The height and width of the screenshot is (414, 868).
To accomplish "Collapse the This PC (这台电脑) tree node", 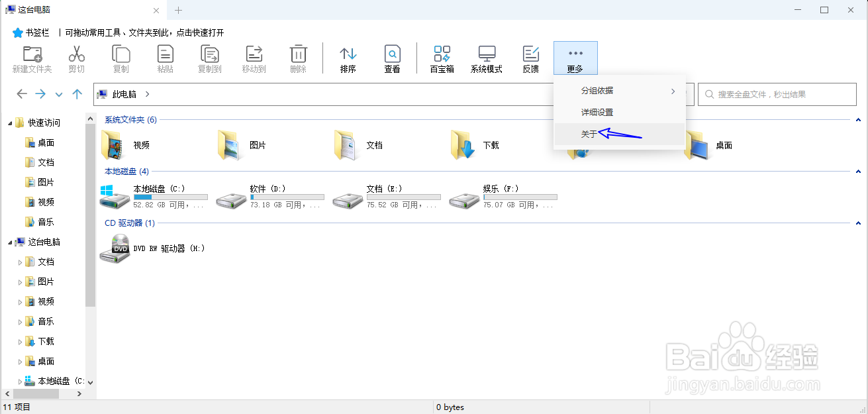I will tap(9, 242).
